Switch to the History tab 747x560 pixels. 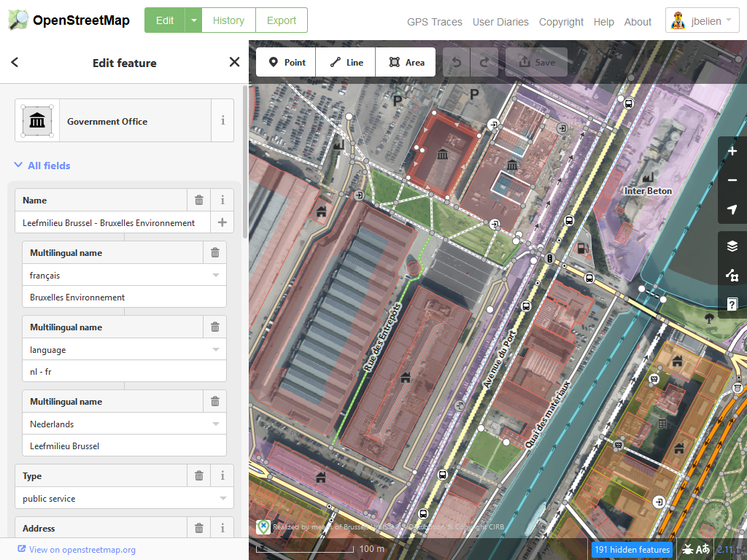point(228,20)
